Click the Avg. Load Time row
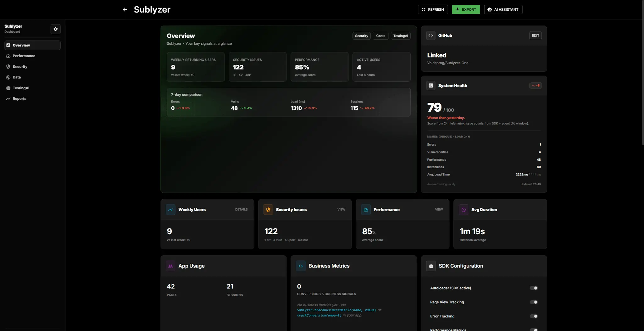Viewport: 644px width, 331px height. pos(484,174)
